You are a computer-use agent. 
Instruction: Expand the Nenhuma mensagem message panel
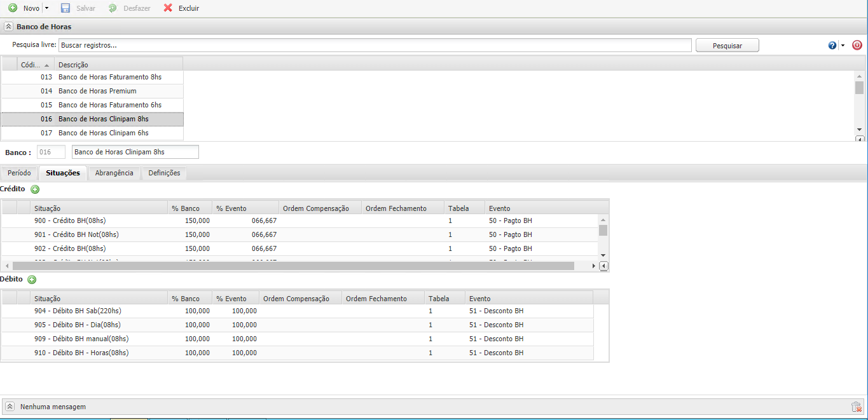[x=10, y=407]
